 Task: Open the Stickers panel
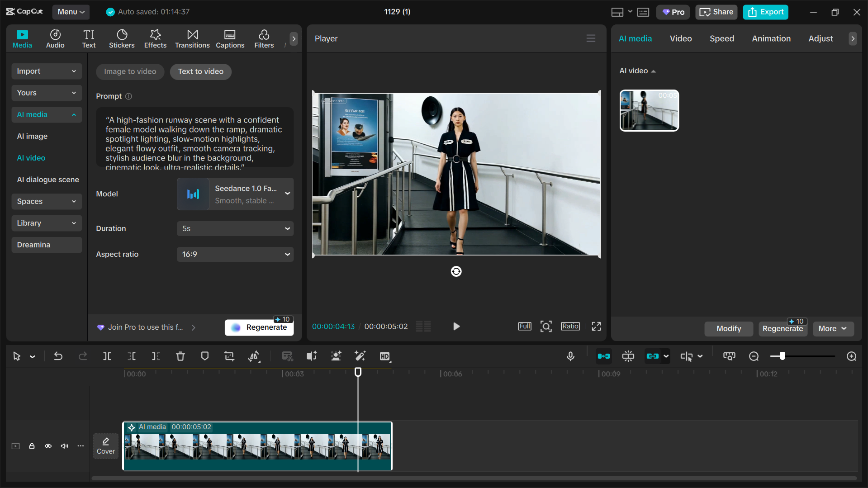pyautogui.click(x=122, y=39)
